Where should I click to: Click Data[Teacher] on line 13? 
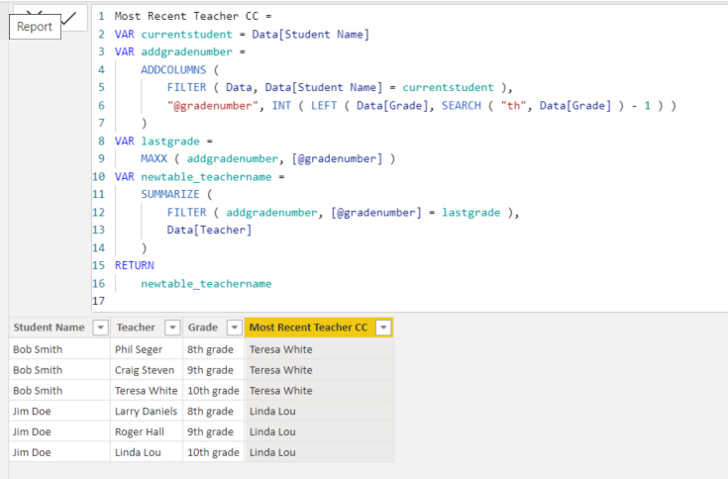[x=209, y=230]
